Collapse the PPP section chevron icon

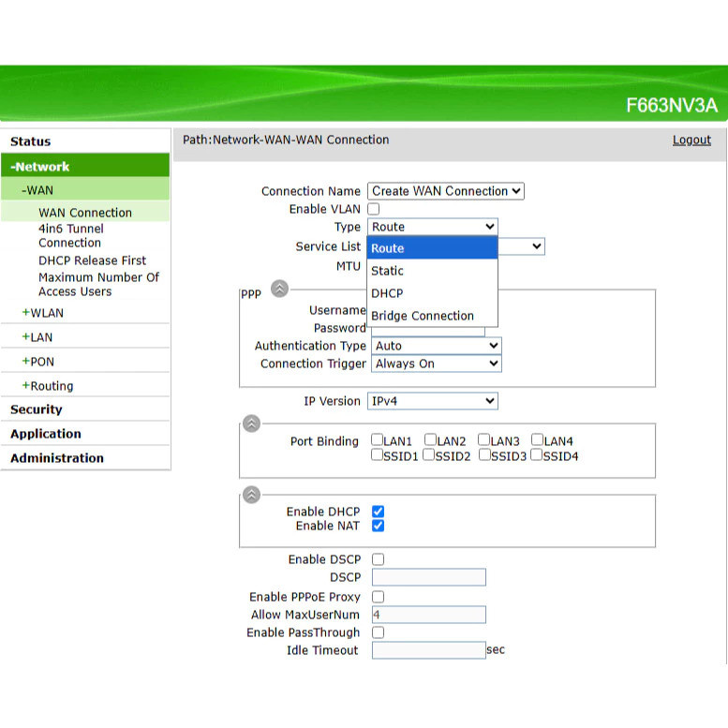tap(279, 290)
